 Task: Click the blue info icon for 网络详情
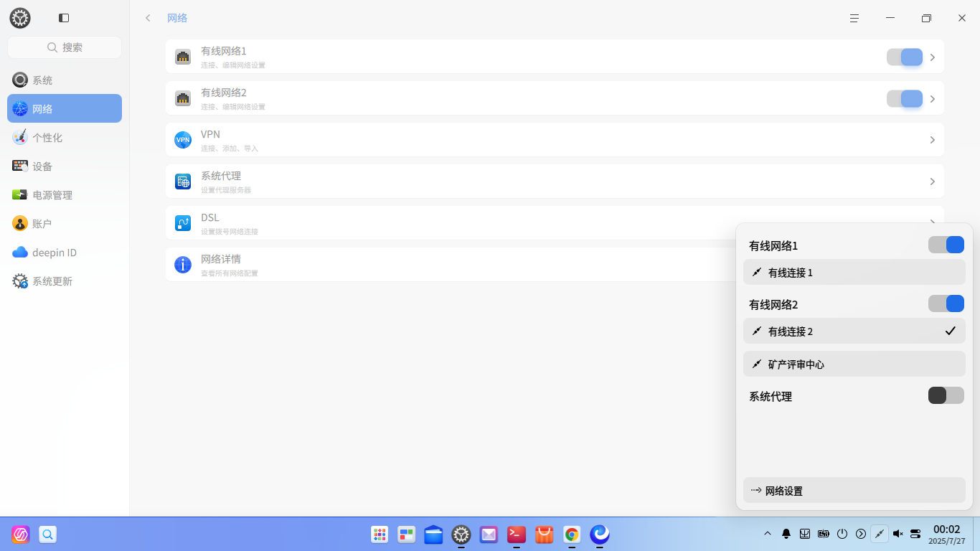click(x=183, y=265)
